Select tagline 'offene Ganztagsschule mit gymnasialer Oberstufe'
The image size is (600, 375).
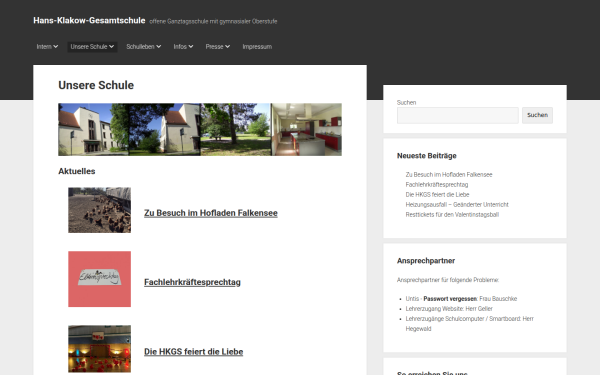pyautogui.click(x=213, y=21)
